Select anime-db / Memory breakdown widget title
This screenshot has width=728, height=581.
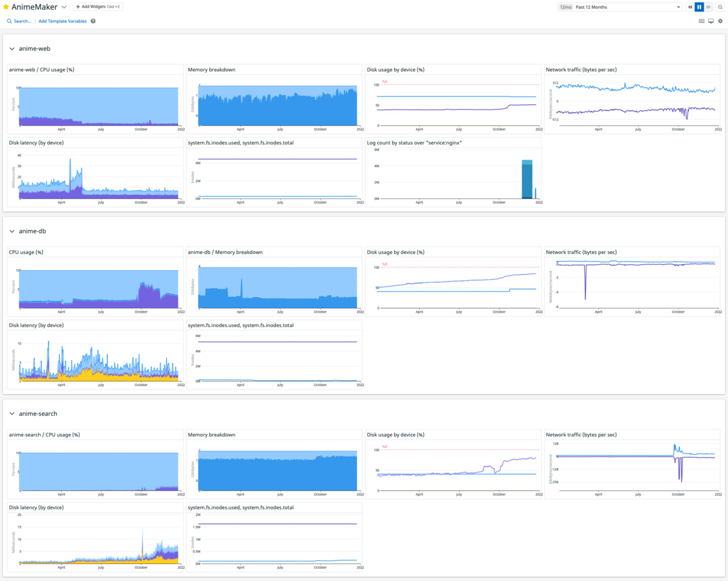[x=225, y=252]
